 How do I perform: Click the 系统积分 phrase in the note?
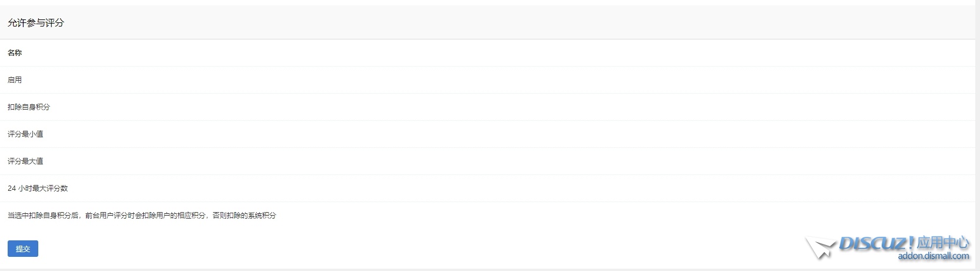click(262, 216)
